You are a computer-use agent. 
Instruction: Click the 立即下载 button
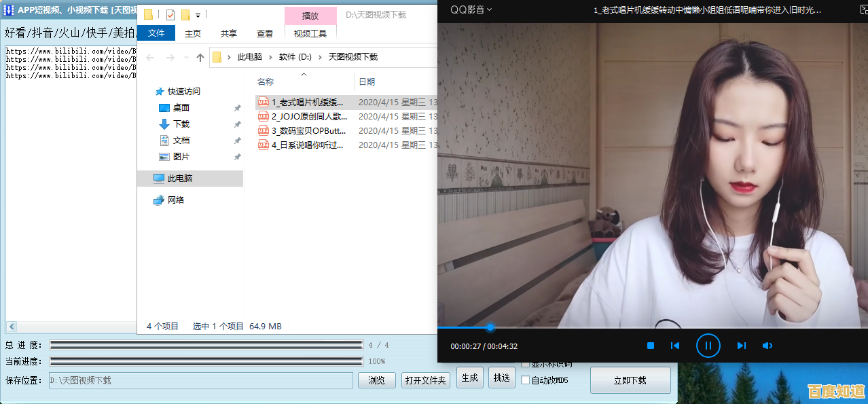point(630,380)
